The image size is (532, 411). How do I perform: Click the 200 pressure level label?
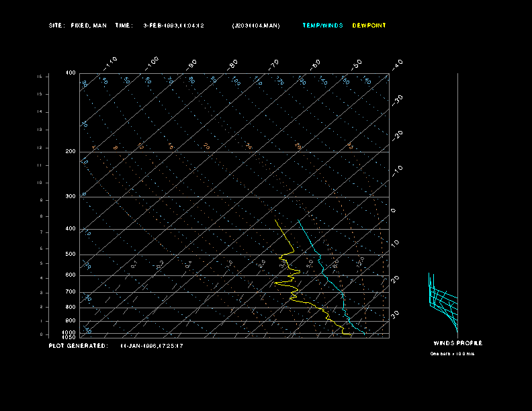click(x=71, y=152)
